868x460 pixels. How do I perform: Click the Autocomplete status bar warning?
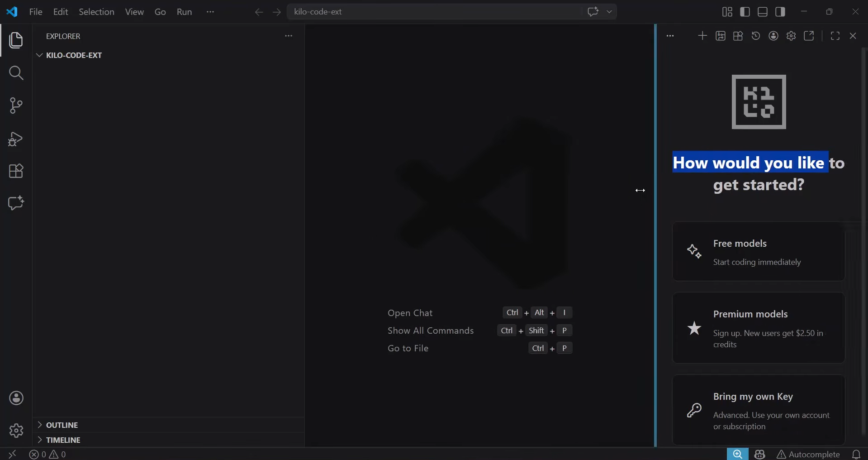pos(808,454)
